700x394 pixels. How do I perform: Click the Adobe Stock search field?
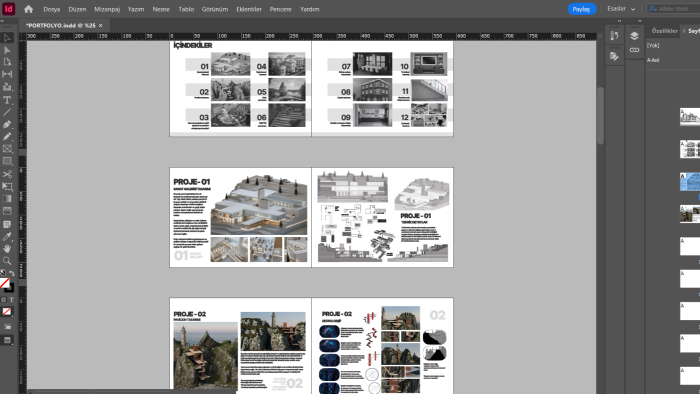(674, 9)
